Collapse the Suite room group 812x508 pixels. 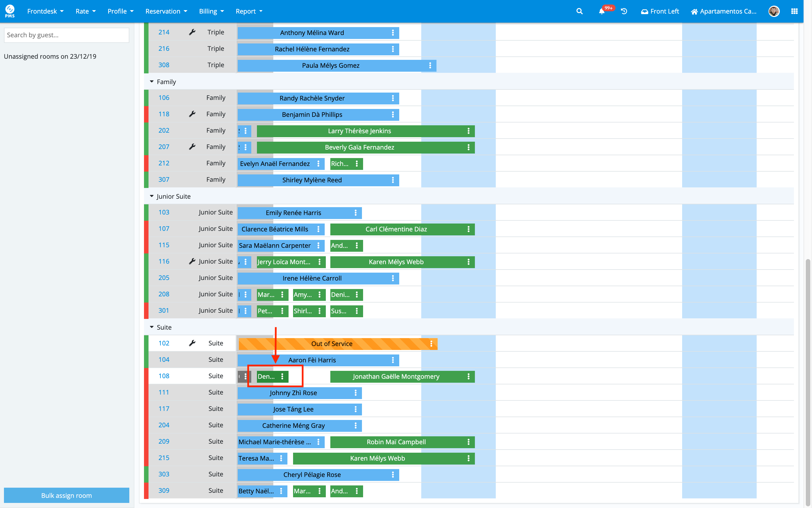[x=152, y=327]
